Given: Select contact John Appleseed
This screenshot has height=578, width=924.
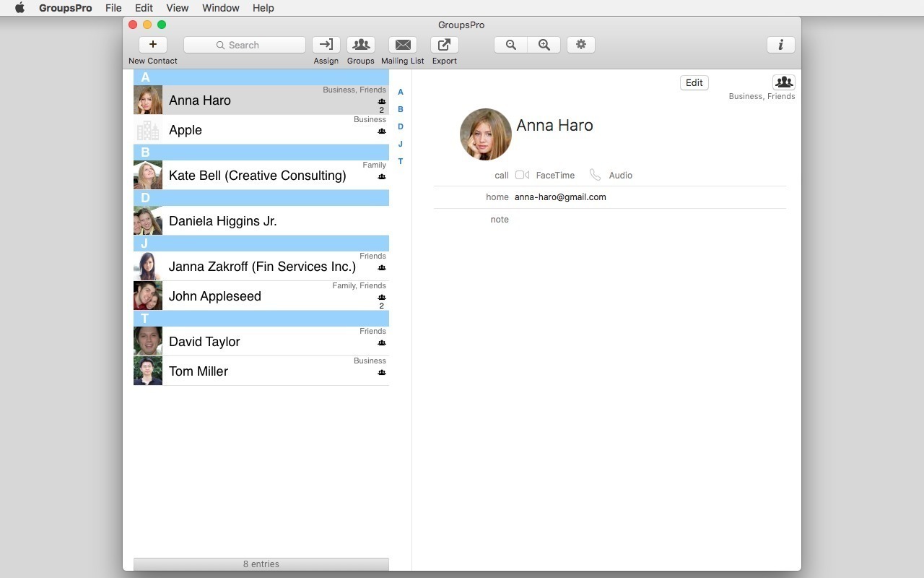Looking at the screenshot, I should tap(261, 296).
